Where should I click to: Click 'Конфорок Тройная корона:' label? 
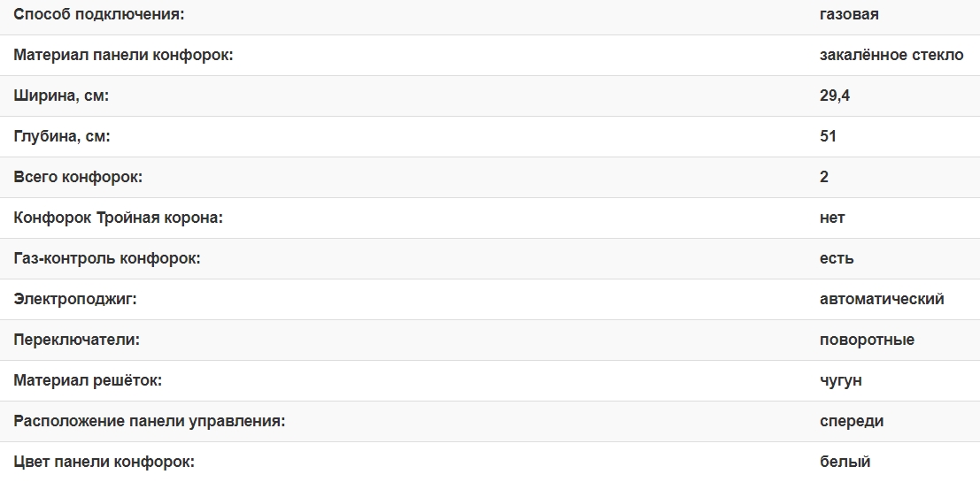pyautogui.click(x=118, y=218)
